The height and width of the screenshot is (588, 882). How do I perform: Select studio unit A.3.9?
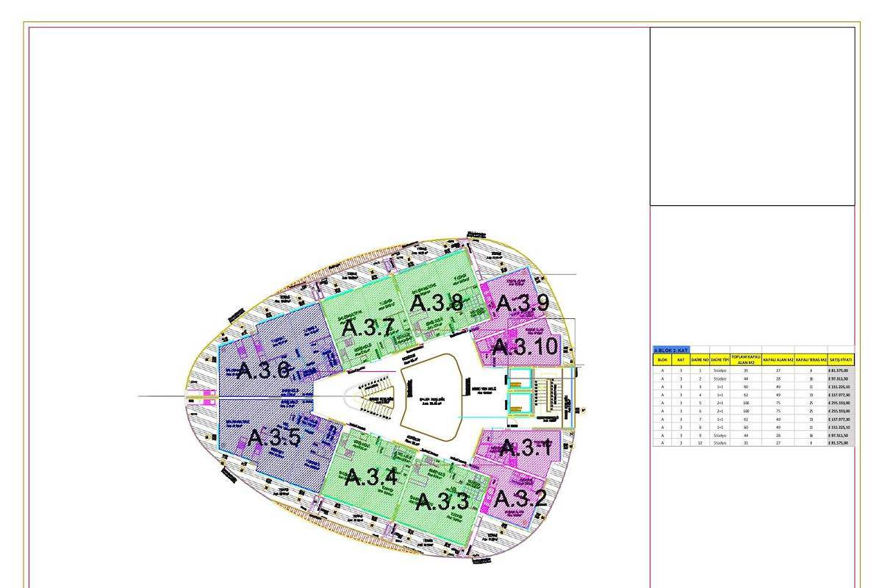522,303
